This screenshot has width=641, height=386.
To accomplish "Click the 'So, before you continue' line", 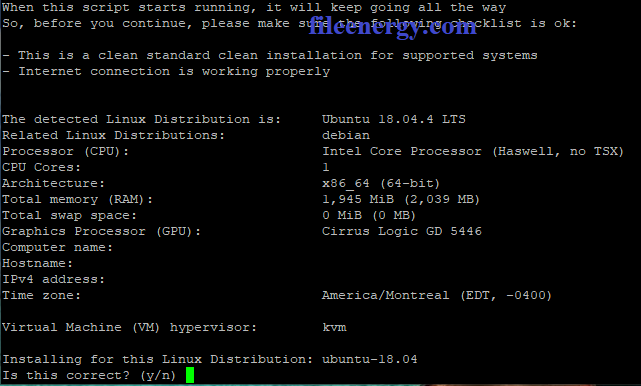I will pyautogui.click(x=289, y=24).
